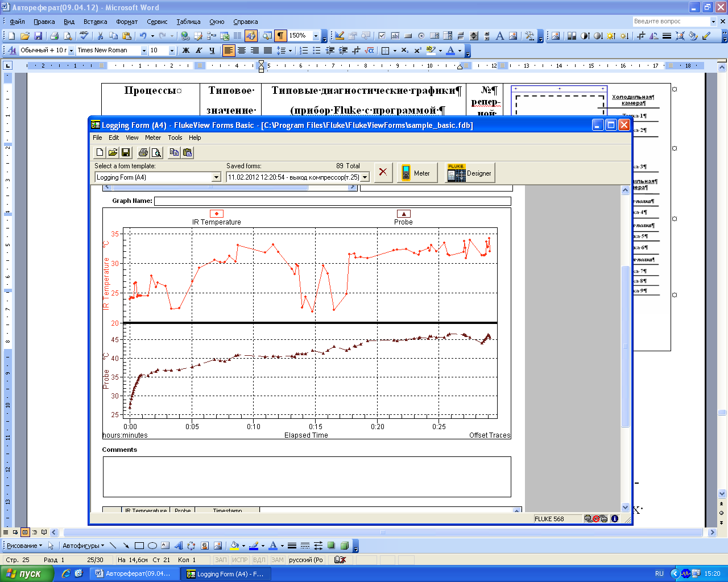This screenshot has width=728, height=582.
Task: Insert WordArt from Drawing toolbar
Action: point(178,546)
